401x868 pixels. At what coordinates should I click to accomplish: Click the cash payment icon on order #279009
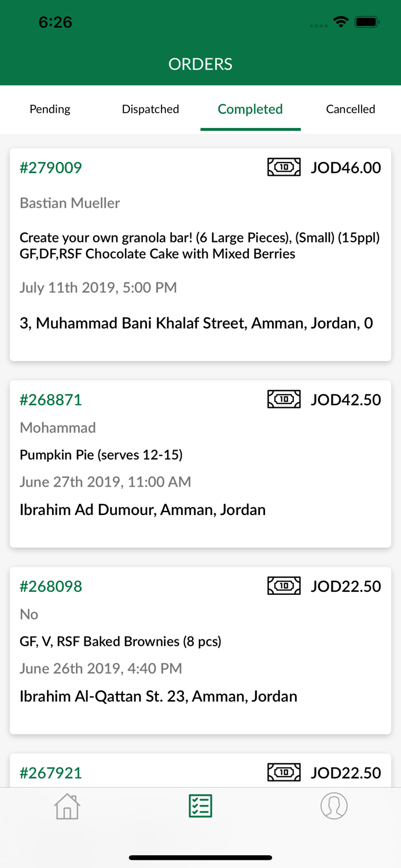click(x=284, y=167)
